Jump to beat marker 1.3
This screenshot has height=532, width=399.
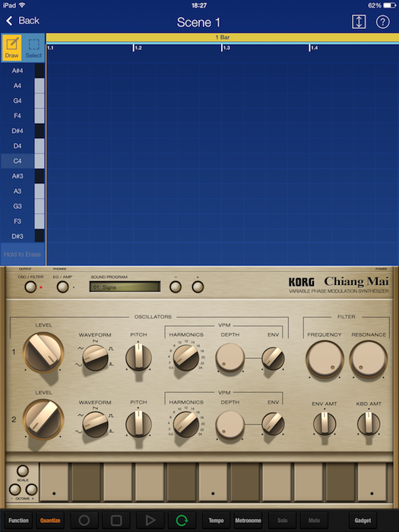pyautogui.click(x=226, y=48)
